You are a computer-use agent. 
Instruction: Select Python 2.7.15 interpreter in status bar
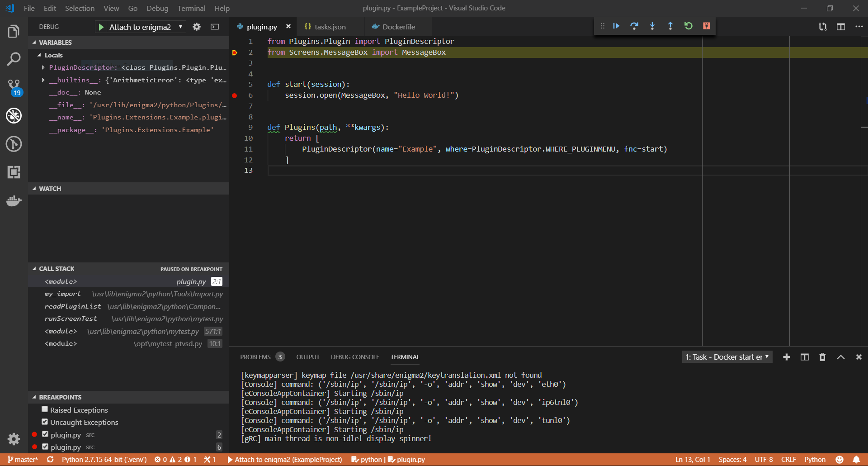pos(104,460)
